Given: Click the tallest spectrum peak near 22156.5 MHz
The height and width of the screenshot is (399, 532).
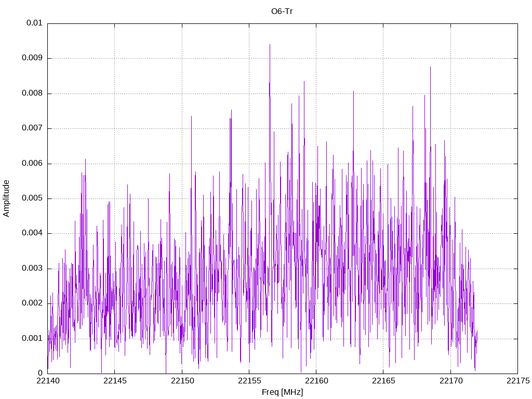Looking at the screenshot, I should point(270,45).
